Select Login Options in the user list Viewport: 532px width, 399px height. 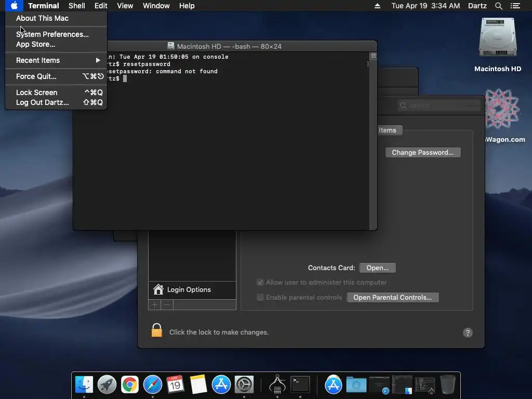coord(192,290)
